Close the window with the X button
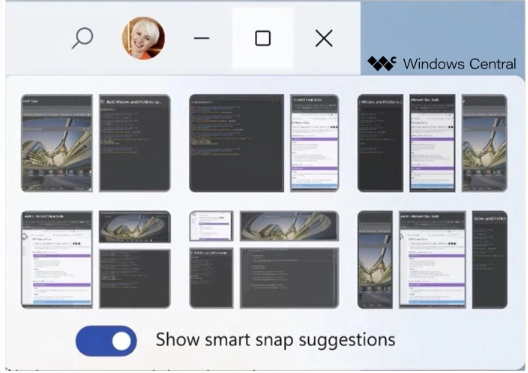Screen dimensions: 528x373 point(324,38)
